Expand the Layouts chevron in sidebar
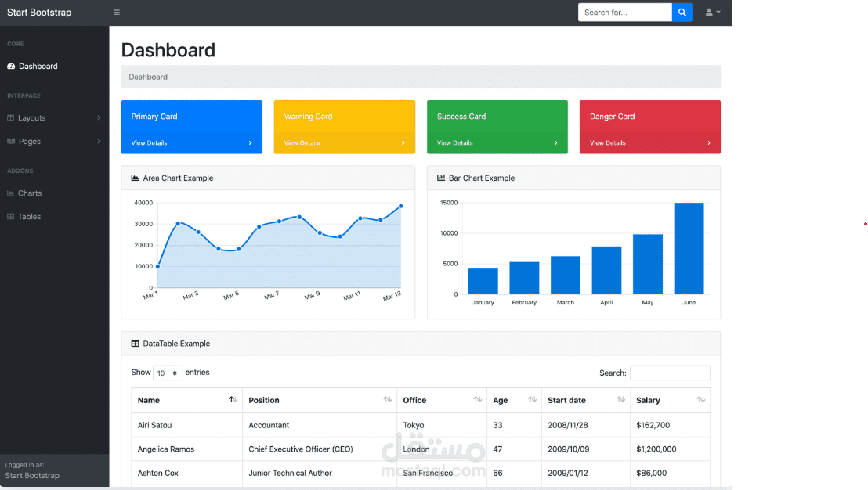 tap(99, 117)
